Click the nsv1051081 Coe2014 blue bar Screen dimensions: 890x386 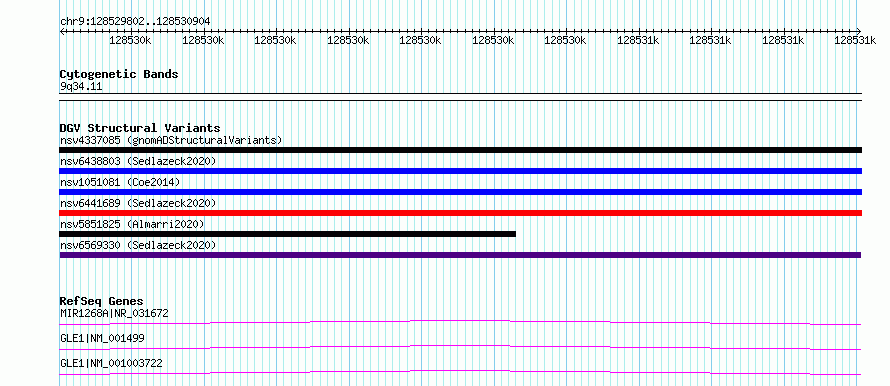pyautogui.click(x=460, y=192)
